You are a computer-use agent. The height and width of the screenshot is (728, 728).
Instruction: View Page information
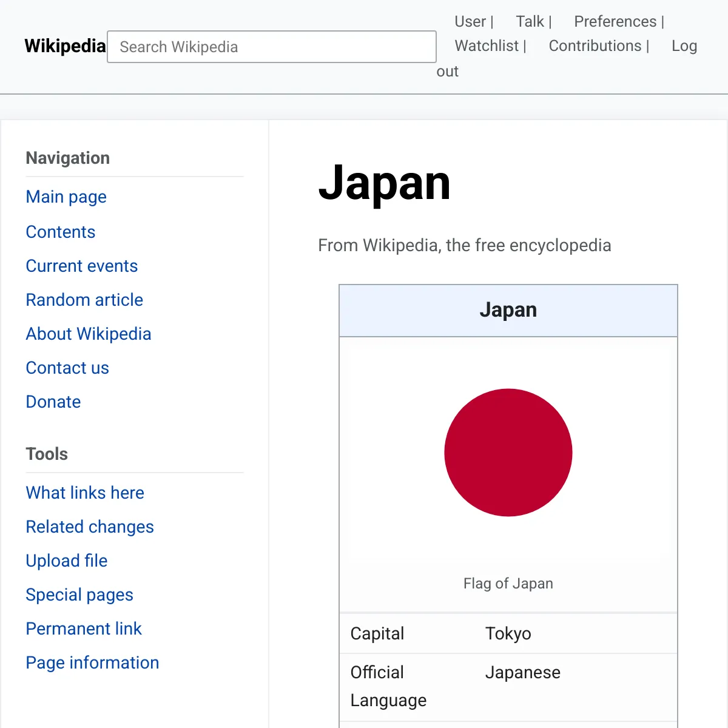[92, 662]
